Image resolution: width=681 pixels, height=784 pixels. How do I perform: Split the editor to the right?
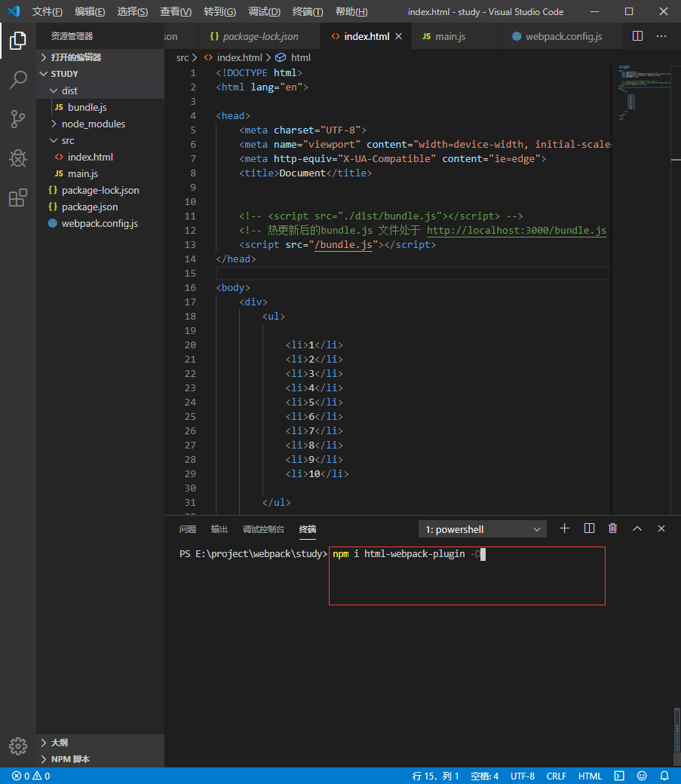637,36
